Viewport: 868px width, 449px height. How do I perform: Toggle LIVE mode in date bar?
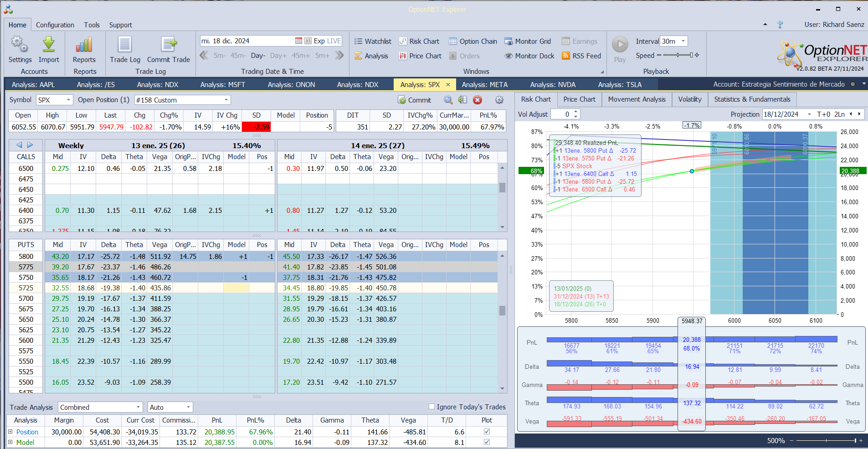tap(334, 41)
